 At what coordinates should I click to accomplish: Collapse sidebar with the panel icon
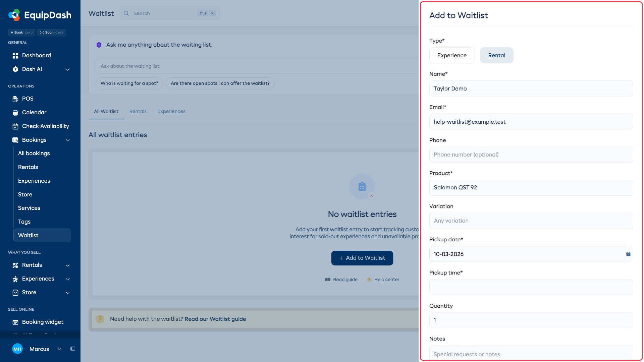(x=73, y=349)
